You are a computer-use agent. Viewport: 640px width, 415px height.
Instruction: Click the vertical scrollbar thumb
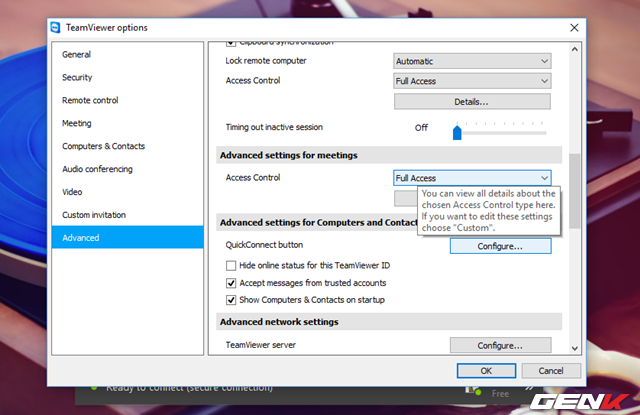point(575,191)
